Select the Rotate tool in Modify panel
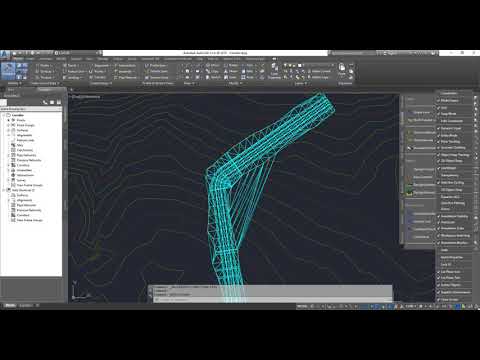Screen dimensions: 480x360 click(231, 65)
